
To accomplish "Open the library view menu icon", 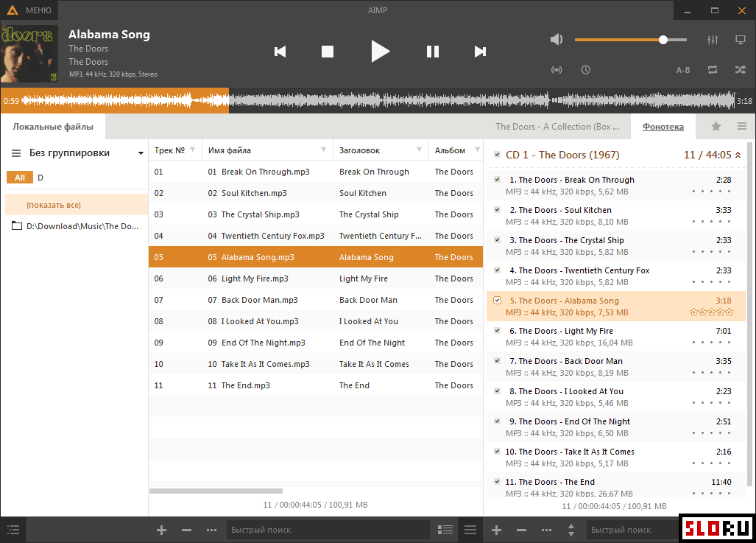I will click(x=470, y=530).
